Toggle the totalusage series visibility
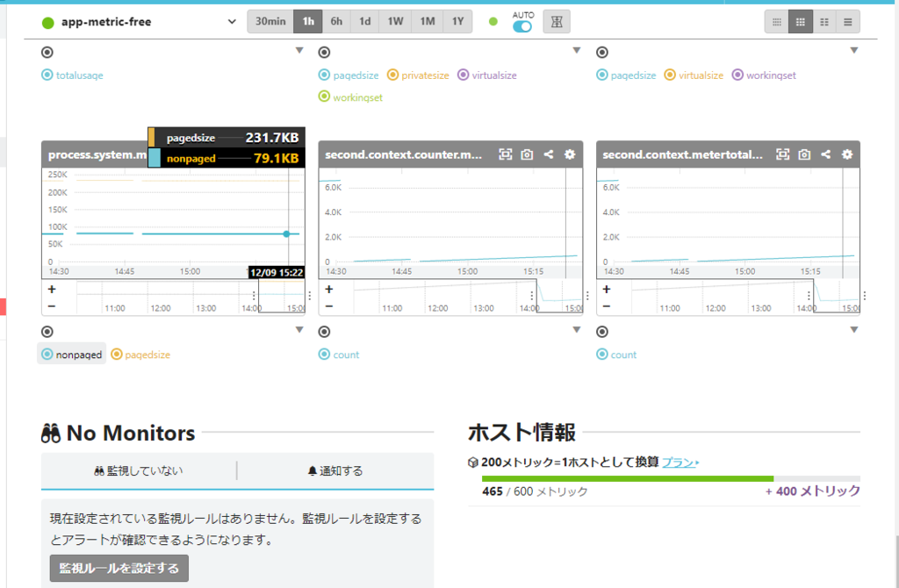Screen dimensions: 899x588 [72, 75]
